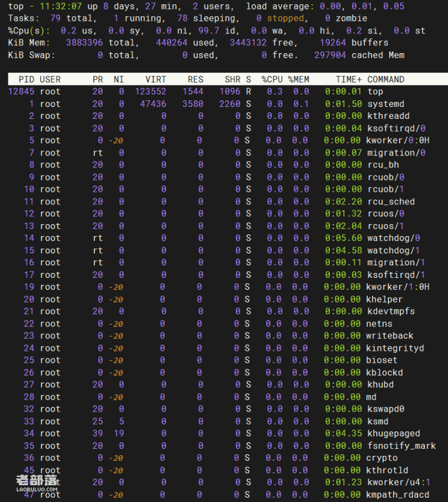This screenshot has height=502, width=448.
Task: Click the migration/1 process name
Action: [x=396, y=262]
